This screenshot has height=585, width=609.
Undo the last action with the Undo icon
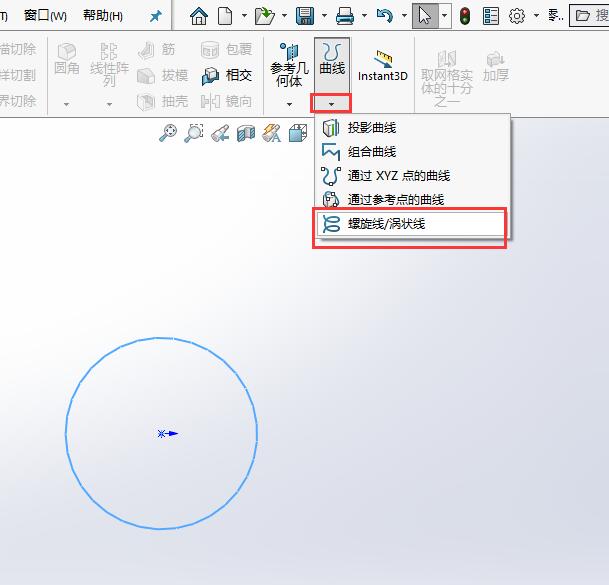click(x=385, y=16)
